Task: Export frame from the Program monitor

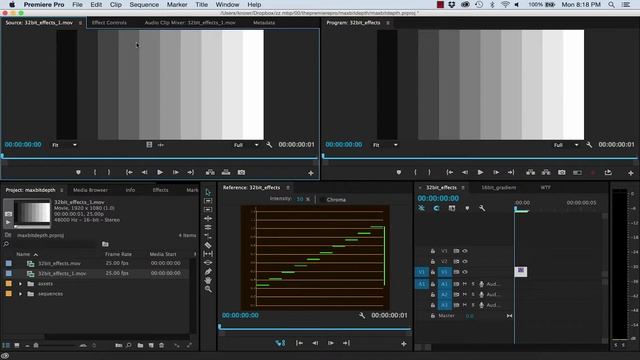Action: click(562, 172)
